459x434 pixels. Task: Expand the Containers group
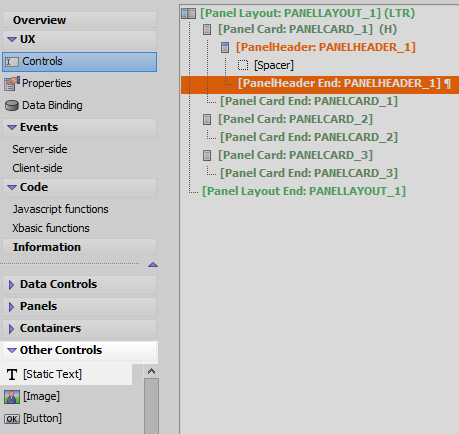coord(11,329)
